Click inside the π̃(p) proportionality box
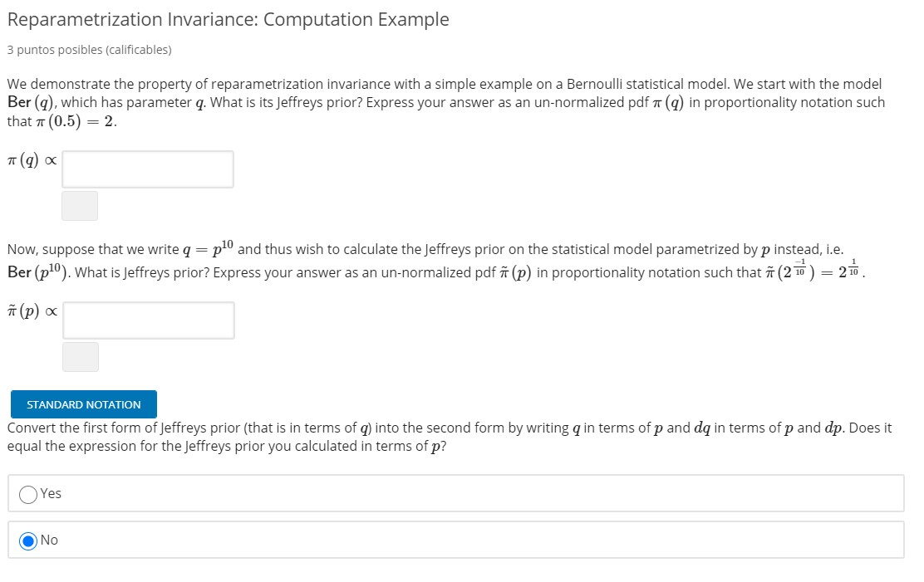The width and height of the screenshot is (924, 582). tap(148, 320)
